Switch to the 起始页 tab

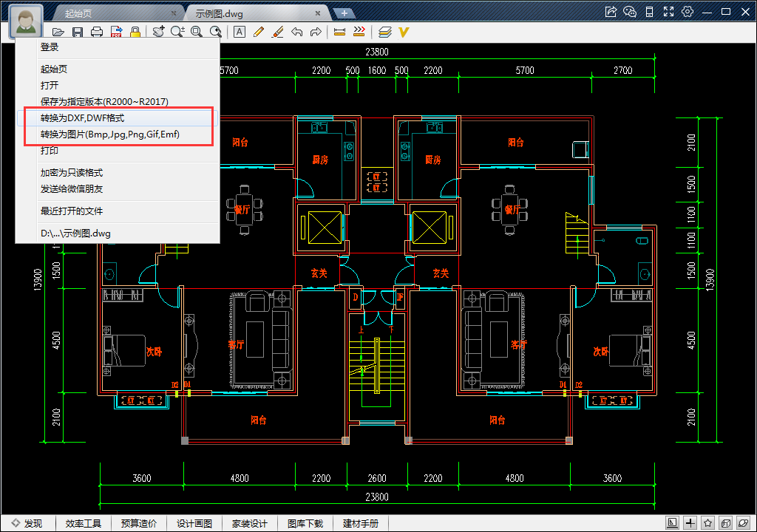coord(79,13)
